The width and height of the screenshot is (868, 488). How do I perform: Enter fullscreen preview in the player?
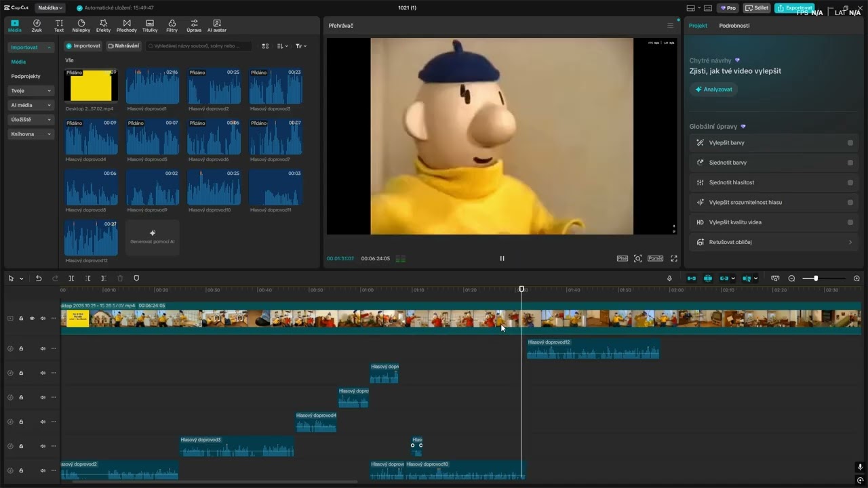tap(674, 258)
